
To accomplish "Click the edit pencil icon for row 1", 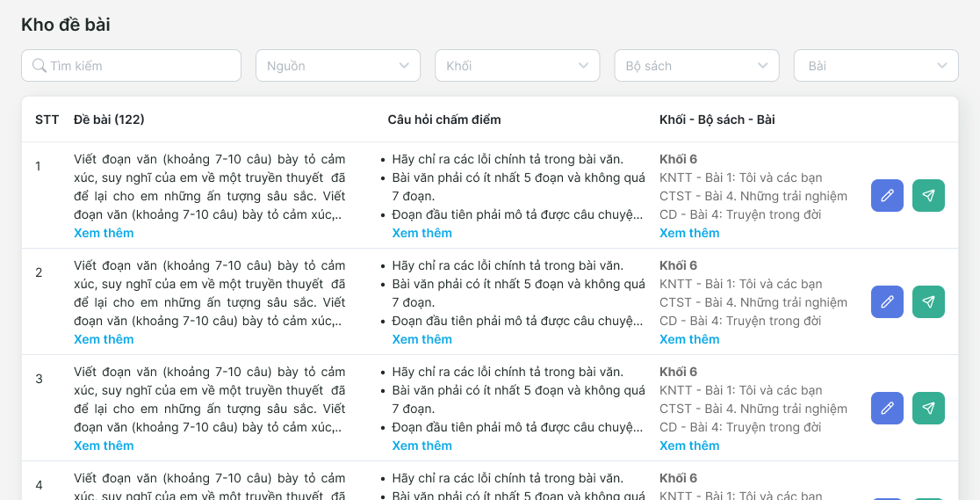I will 887,195.
